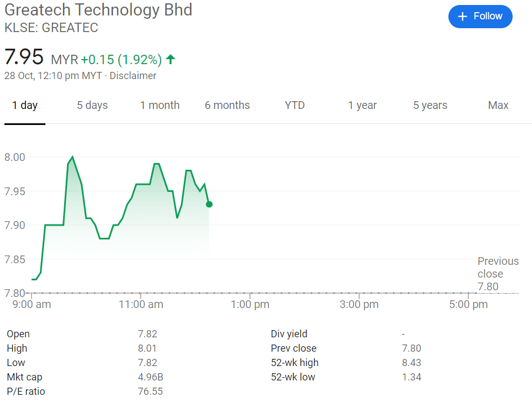Screen dimensions: 532x402
Task: Click the green endpoint dot on chart
Action: click(x=209, y=204)
